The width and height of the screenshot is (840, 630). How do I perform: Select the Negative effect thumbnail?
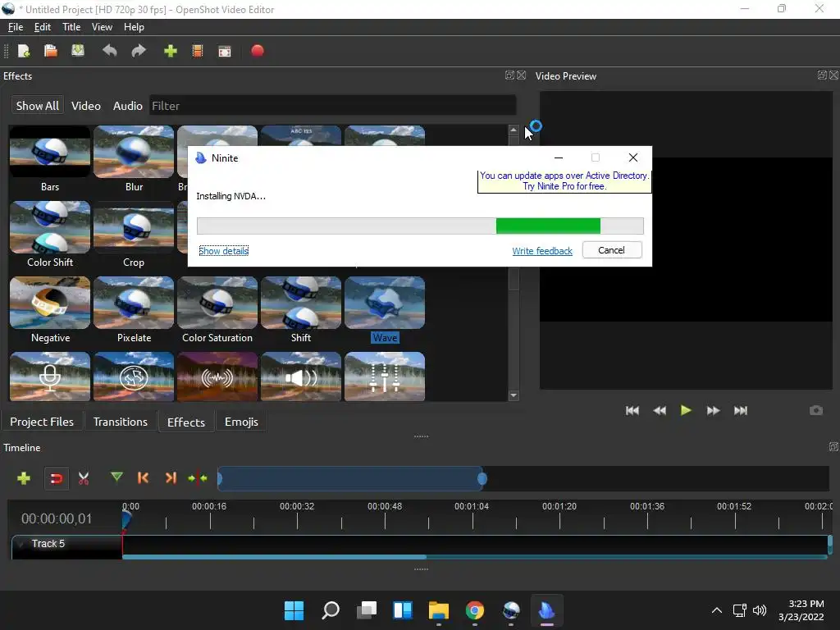point(50,303)
